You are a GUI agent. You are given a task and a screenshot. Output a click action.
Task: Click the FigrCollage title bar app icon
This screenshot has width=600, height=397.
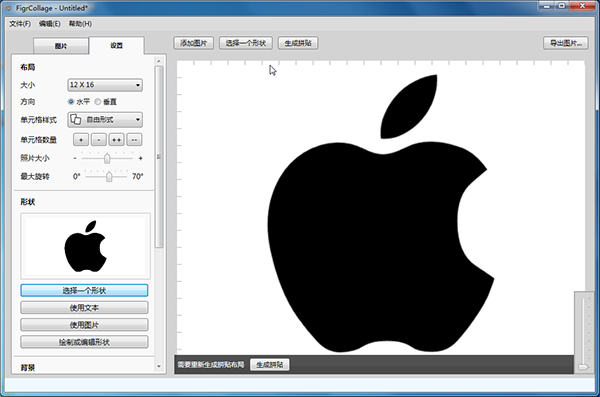tap(9, 8)
